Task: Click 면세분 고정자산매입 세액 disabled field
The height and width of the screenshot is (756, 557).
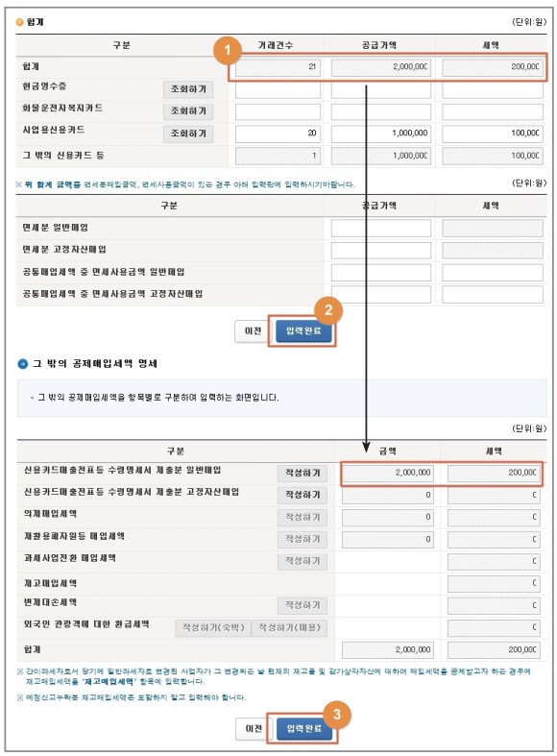Action: (x=493, y=250)
